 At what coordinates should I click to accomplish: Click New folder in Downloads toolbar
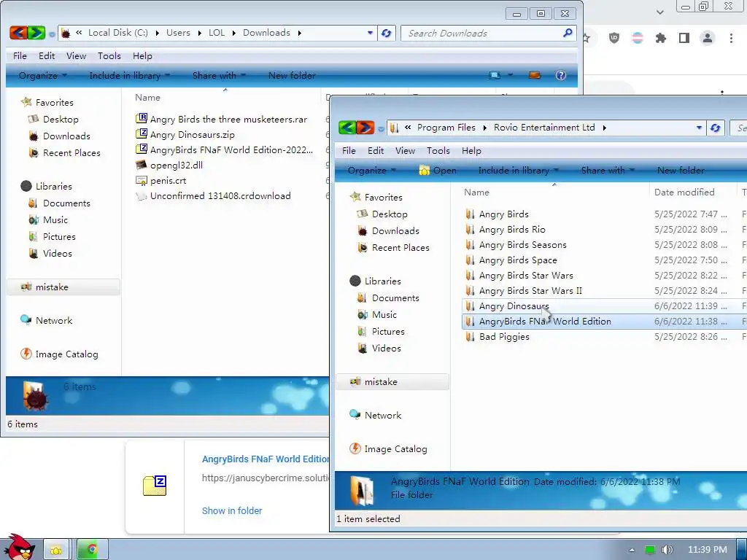pyautogui.click(x=292, y=75)
